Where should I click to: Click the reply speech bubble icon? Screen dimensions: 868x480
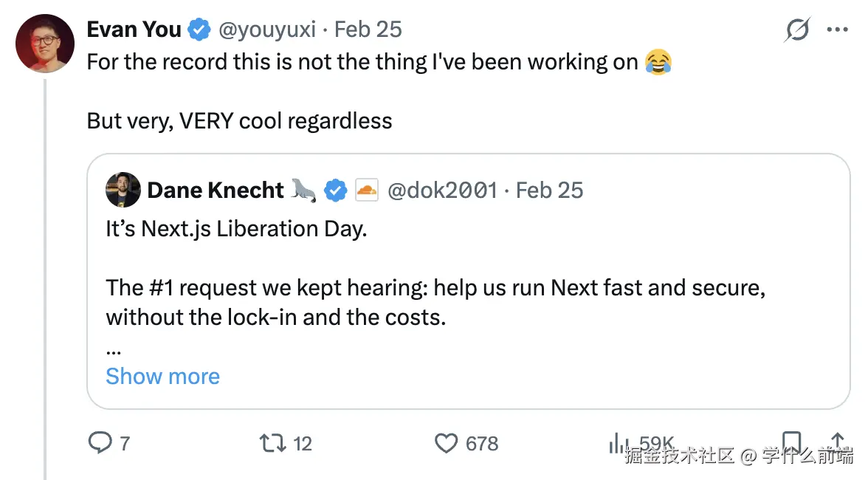click(100, 443)
